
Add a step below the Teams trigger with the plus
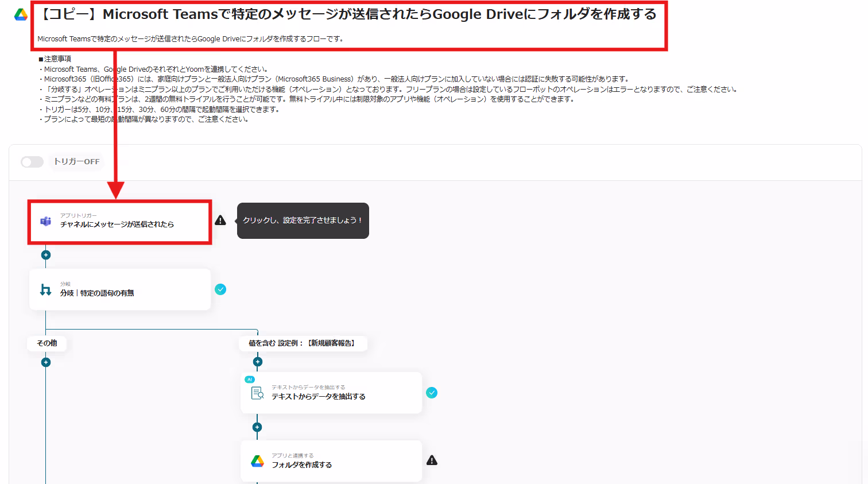(46, 255)
